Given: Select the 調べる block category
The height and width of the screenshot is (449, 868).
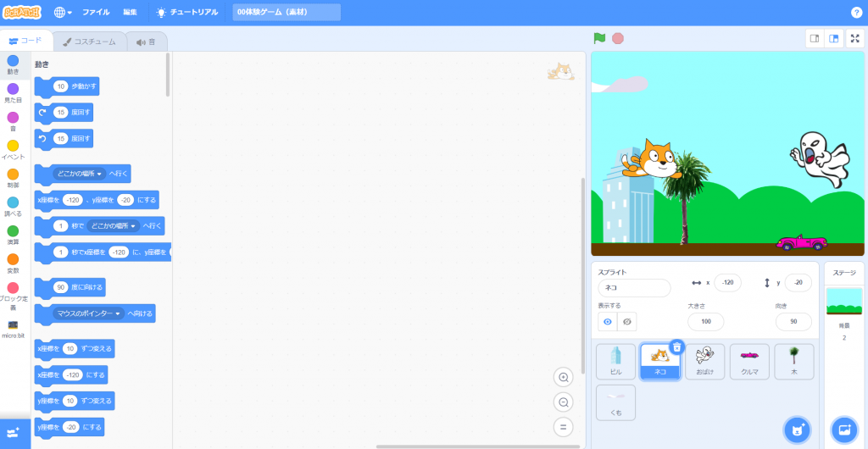Looking at the screenshot, I should [x=13, y=207].
